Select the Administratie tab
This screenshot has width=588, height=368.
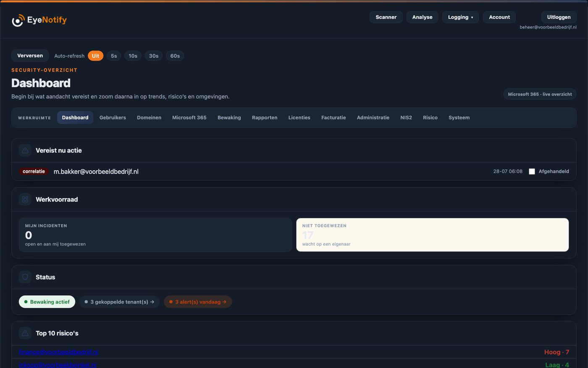[373, 118]
